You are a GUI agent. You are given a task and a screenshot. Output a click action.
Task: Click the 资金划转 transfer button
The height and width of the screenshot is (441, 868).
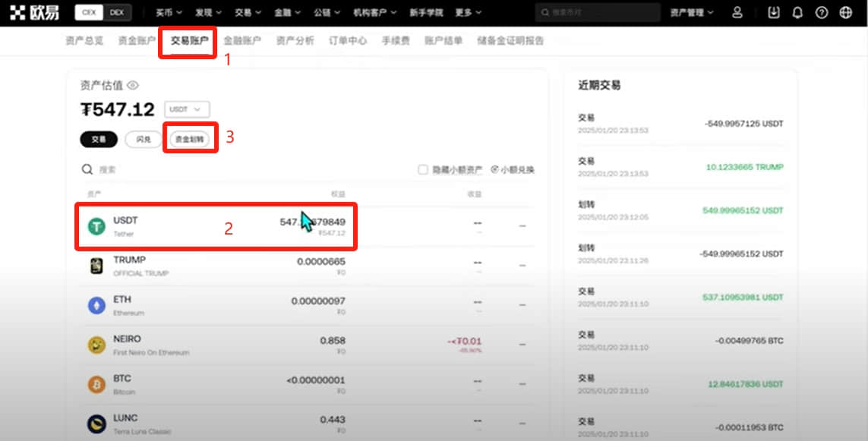(x=190, y=139)
